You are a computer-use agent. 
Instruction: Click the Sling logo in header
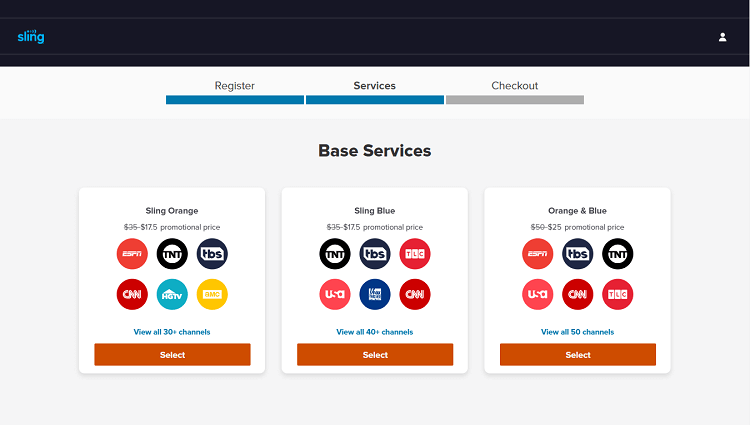(x=31, y=36)
